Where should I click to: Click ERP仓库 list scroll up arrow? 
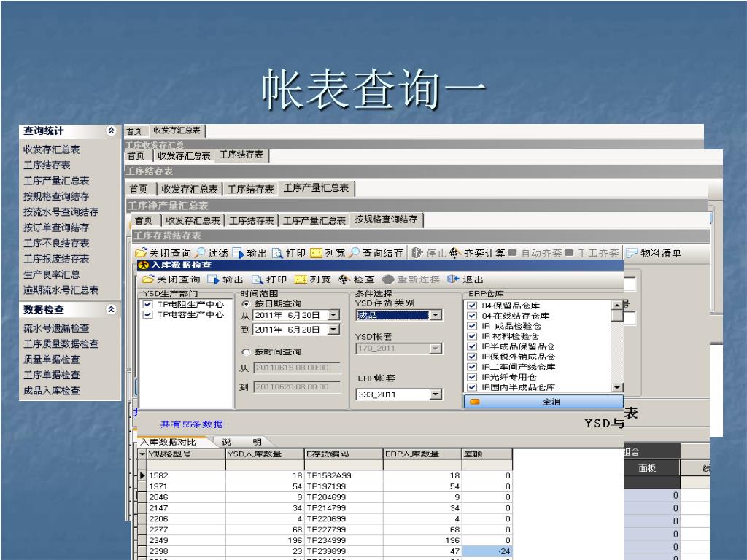point(617,306)
